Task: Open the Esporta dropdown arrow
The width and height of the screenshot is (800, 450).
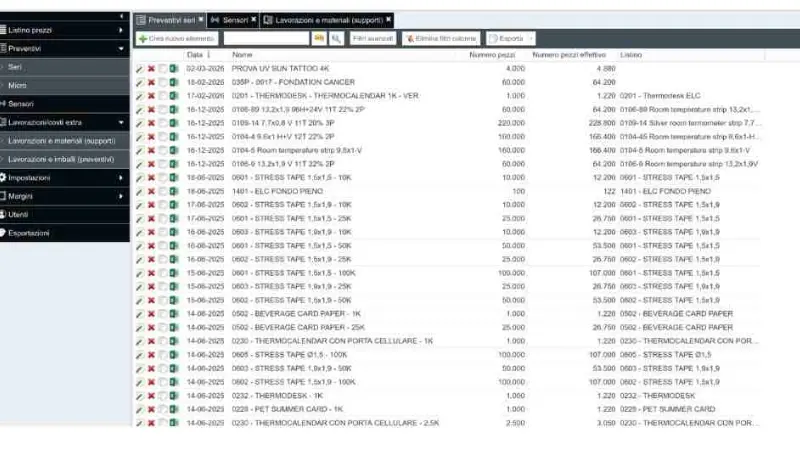Action: 531,38
